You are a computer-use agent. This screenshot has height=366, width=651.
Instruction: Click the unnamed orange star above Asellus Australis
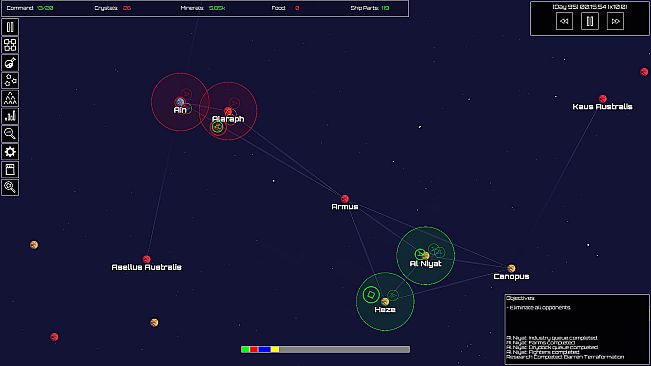click(x=34, y=245)
